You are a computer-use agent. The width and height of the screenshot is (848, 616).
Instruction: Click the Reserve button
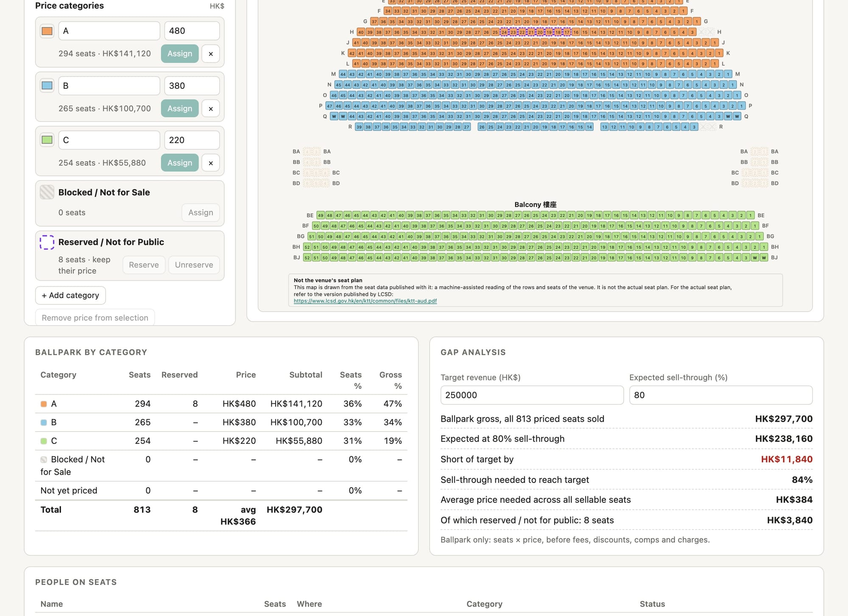[x=144, y=265]
